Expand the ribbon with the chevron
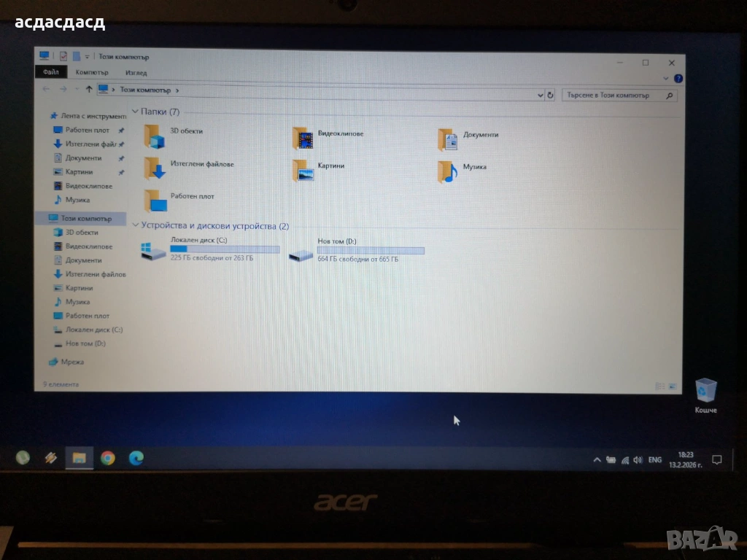 (x=666, y=78)
